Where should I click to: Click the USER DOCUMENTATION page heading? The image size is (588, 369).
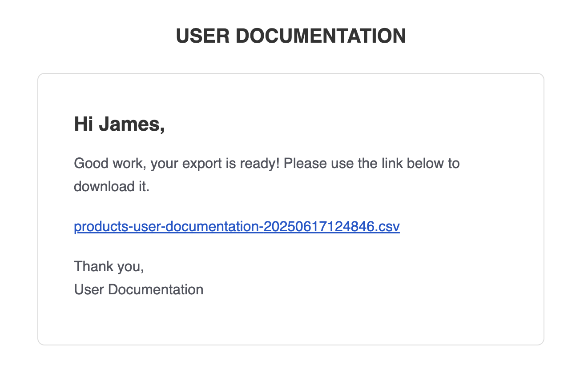[291, 36]
